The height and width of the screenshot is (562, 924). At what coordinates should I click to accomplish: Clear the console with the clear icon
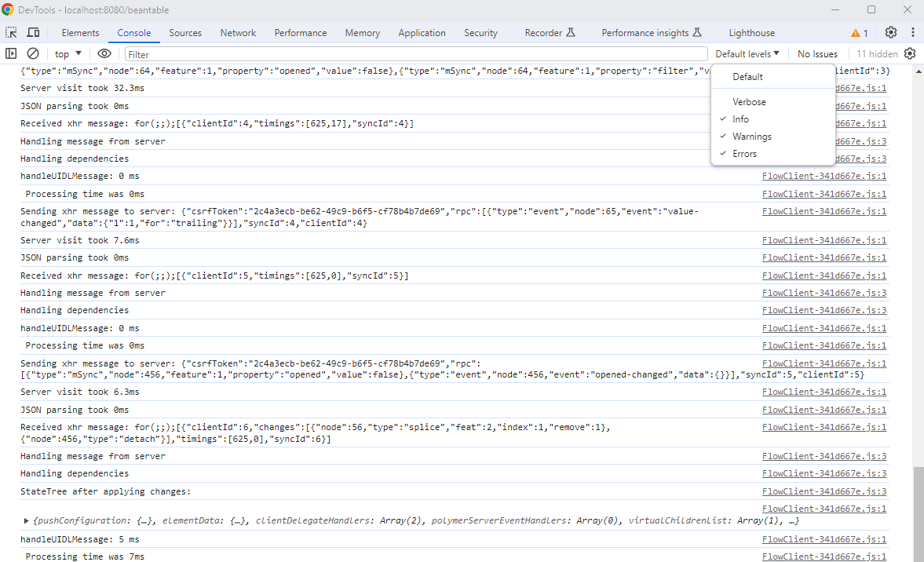click(x=33, y=54)
